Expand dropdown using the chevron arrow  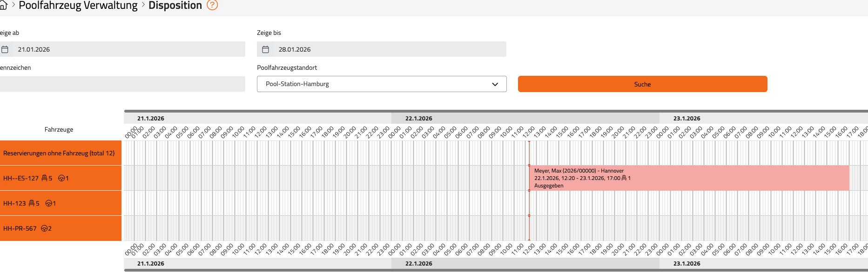(x=495, y=84)
